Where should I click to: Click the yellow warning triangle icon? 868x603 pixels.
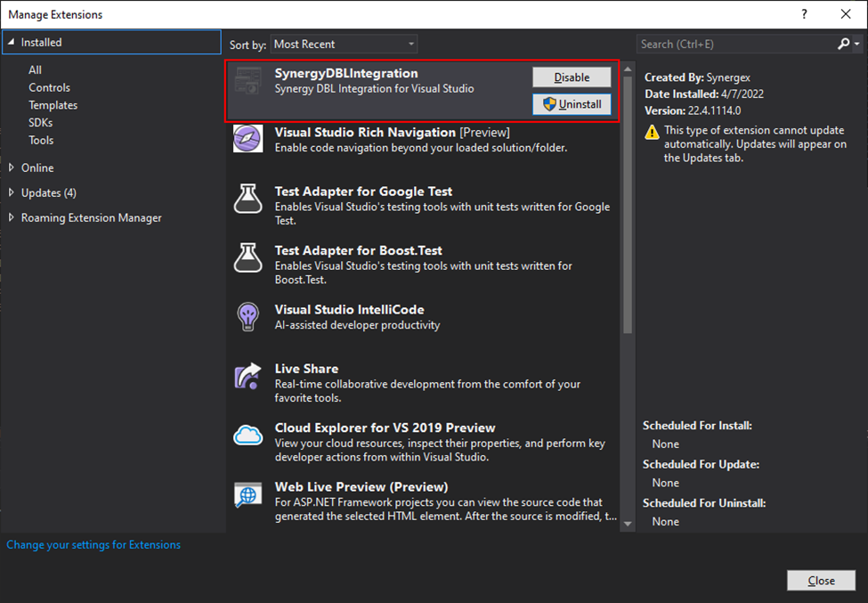(652, 132)
